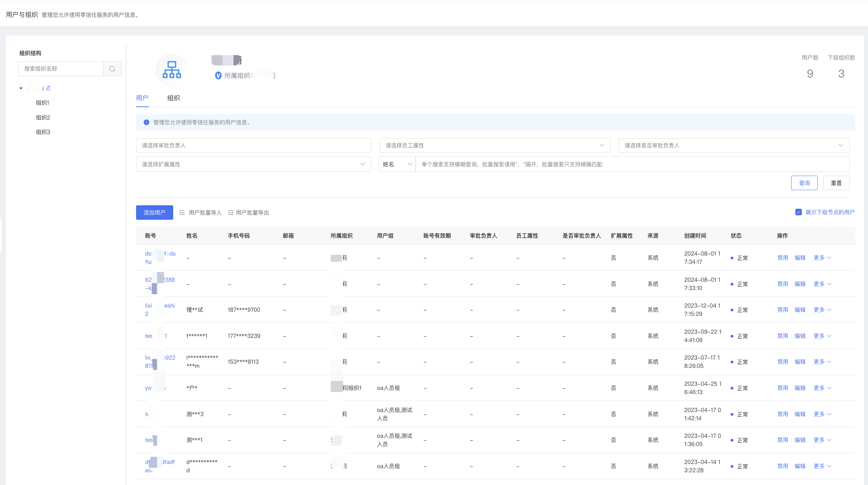The width and height of the screenshot is (868, 485).
Task: Focus the 请选择审批负责人 input field
Action: click(x=254, y=145)
